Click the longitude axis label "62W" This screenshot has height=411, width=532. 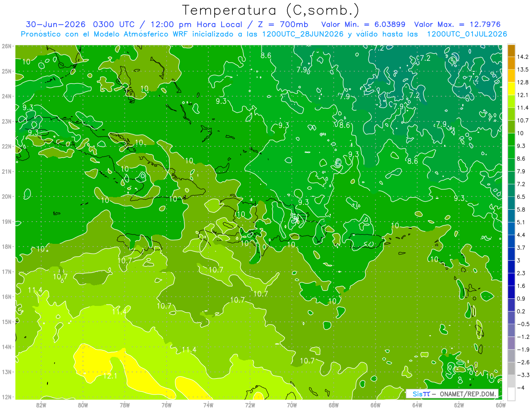459,404
